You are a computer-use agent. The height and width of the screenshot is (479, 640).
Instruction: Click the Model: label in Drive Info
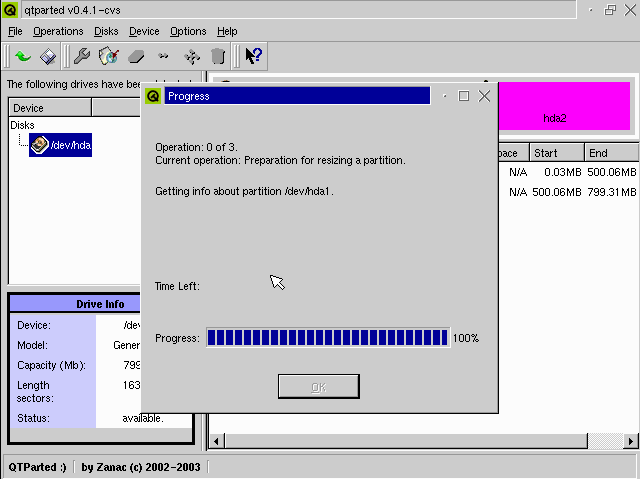pos(32,345)
